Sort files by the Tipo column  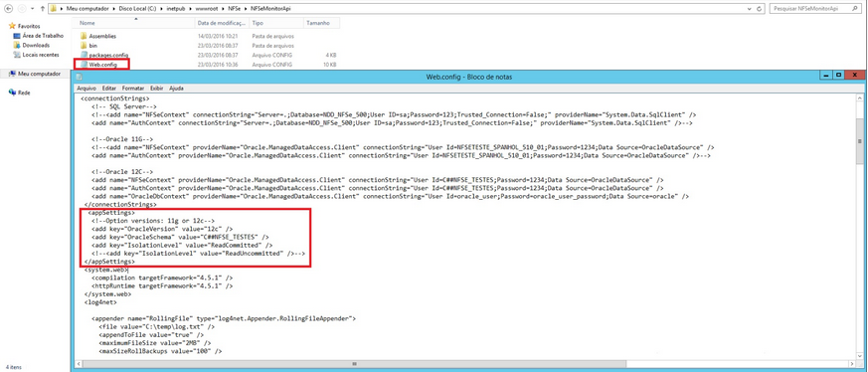(275, 23)
